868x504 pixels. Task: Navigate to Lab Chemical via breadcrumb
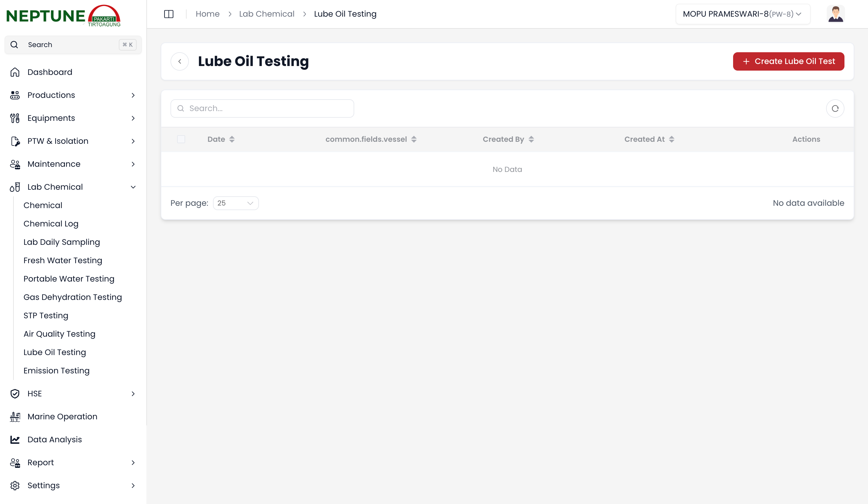[x=267, y=14]
